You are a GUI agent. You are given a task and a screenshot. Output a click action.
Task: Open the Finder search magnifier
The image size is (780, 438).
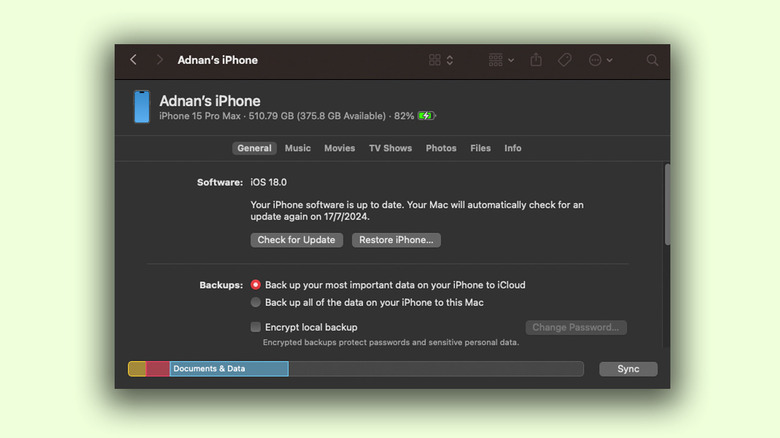click(x=652, y=60)
